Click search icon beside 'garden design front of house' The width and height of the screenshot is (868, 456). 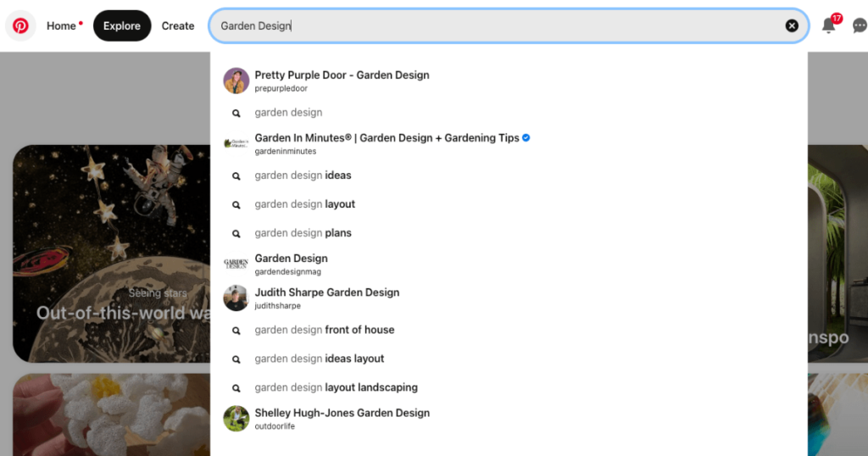[x=236, y=331]
